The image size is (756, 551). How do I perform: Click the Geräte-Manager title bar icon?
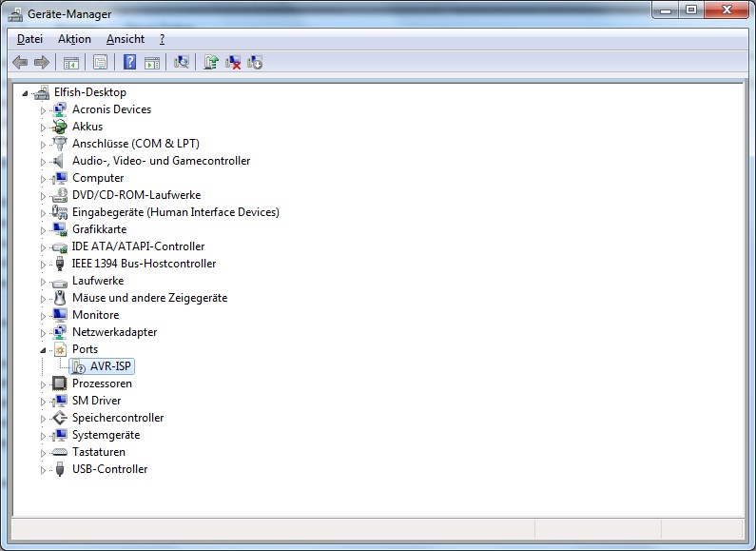(15, 14)
